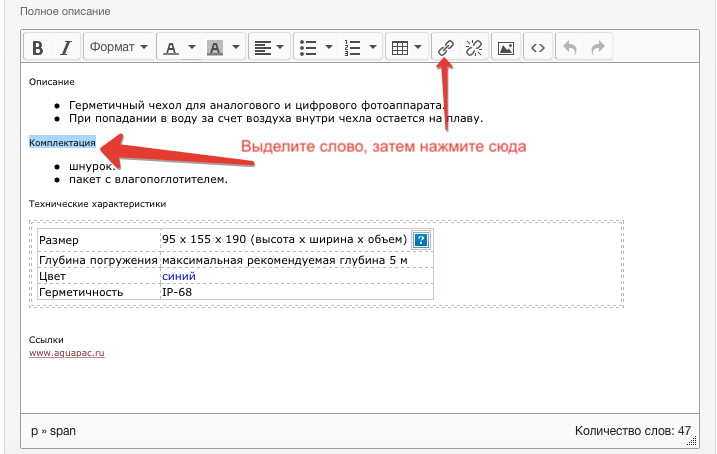Click the blue help icon in table
Screen dimensions: 717x454
tap(421, 240)
